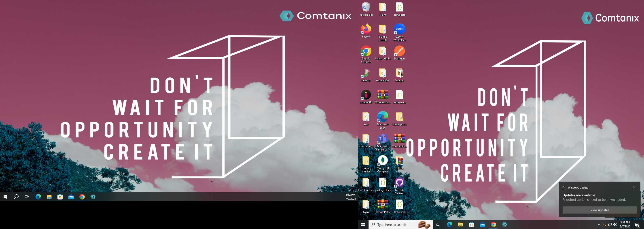Select the Firefox desktop shortcut
The width and height of the screenshot is (644, 229).
pyautogui.click(x=366, y=31)
